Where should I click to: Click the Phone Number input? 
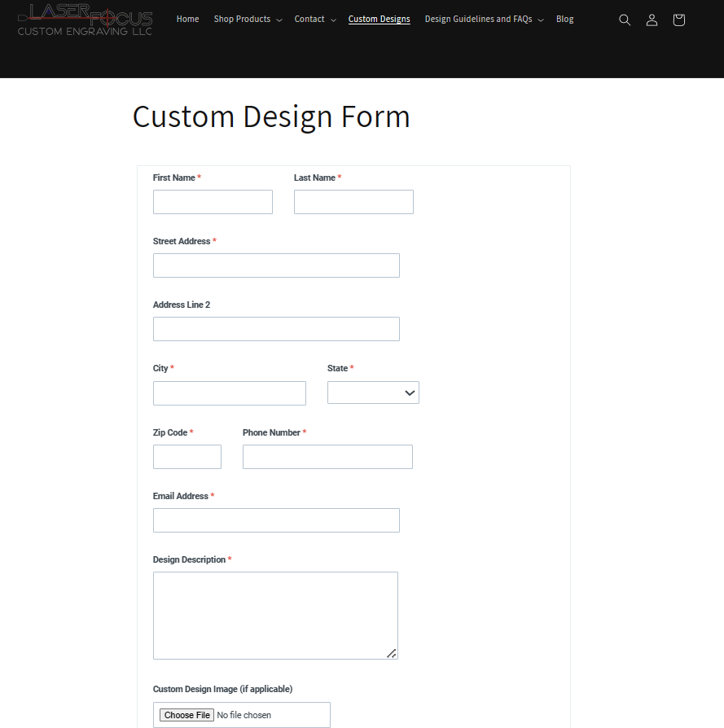(327, 457)
